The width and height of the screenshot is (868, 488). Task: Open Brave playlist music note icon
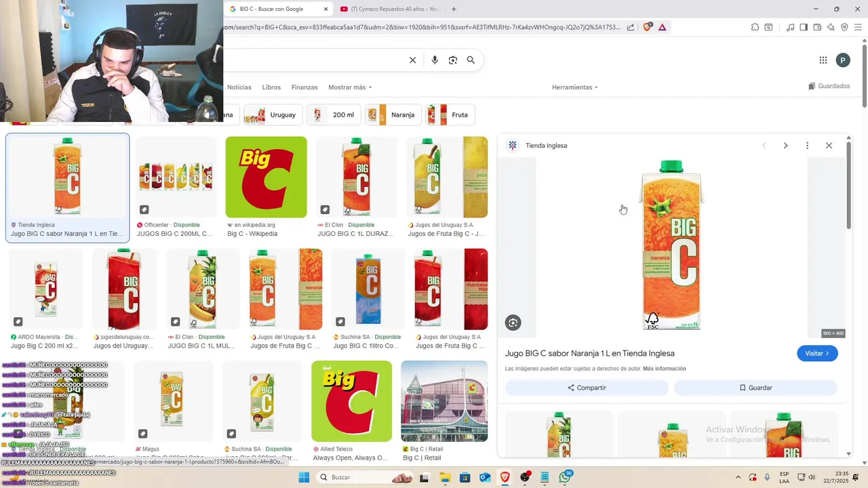tap(790, 27)
